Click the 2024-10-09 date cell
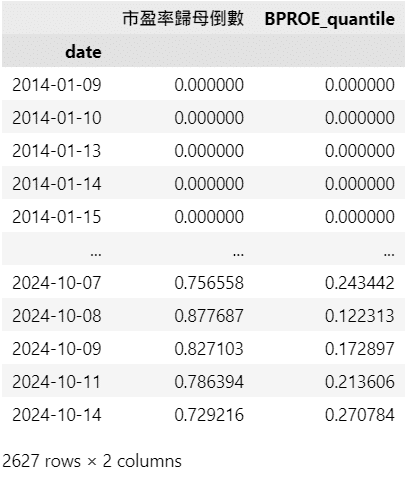407x486 pixels. click(57, 349)
